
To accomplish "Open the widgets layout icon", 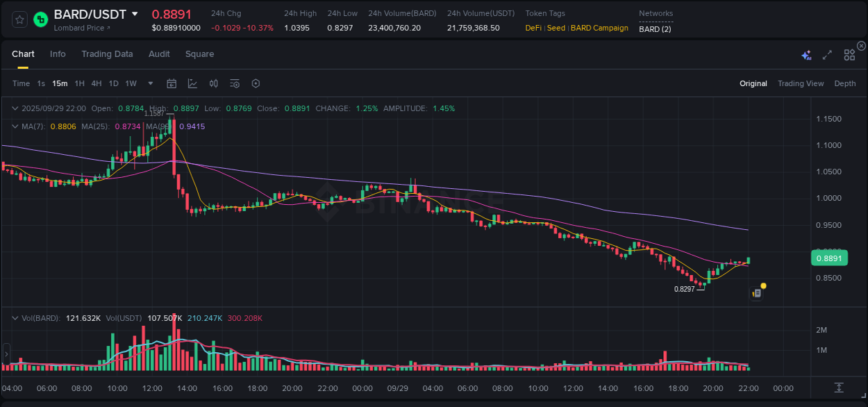I will 849,53.
